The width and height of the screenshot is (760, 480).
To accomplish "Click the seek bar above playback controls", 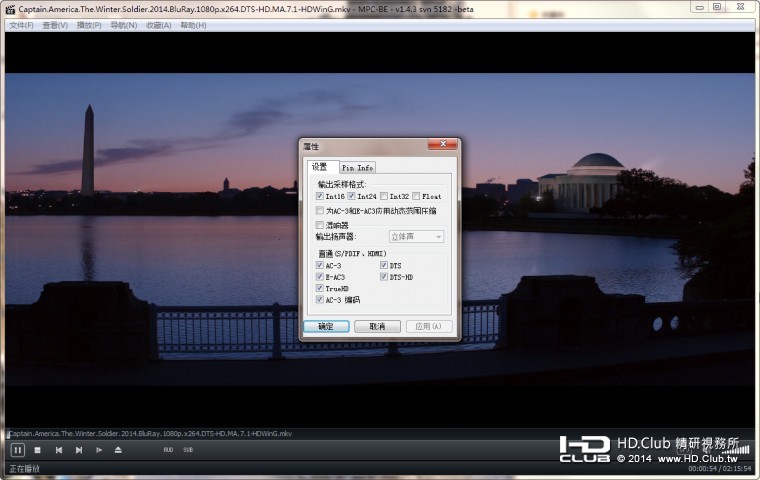I will [x=380, y=431].
